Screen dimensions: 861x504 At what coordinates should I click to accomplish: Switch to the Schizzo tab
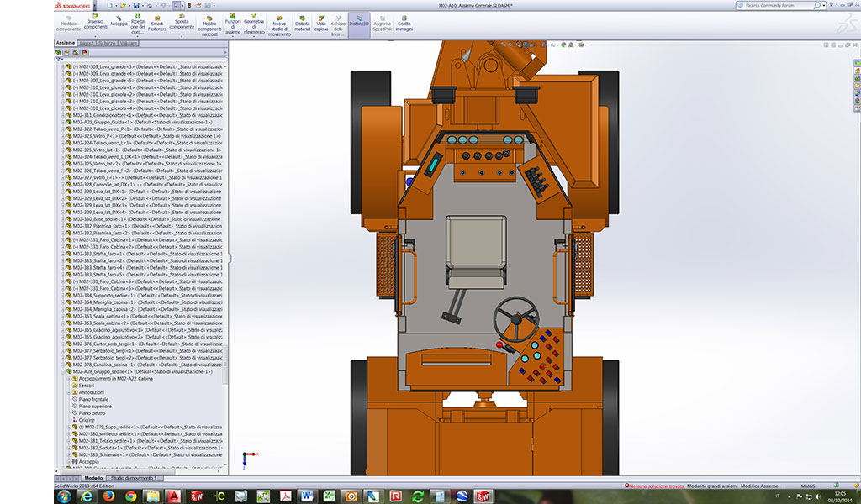(107, 42)
